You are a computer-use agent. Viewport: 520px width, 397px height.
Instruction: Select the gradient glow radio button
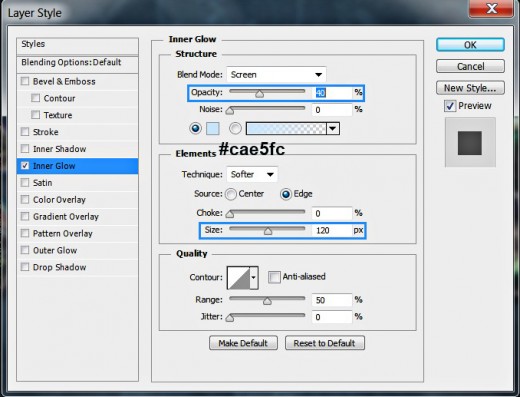[x=235, y=128]
